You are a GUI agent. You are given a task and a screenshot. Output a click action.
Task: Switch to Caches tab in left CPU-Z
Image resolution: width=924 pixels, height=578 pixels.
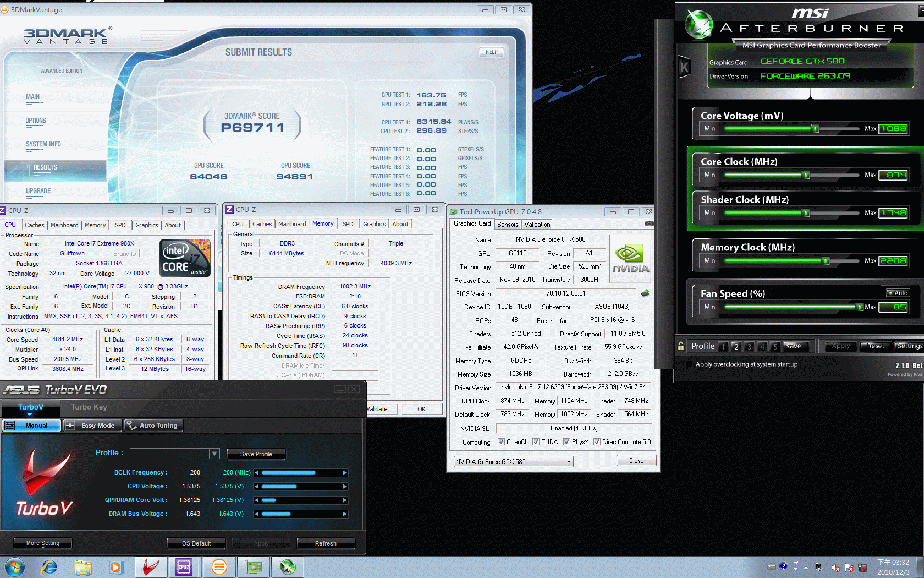34,225
